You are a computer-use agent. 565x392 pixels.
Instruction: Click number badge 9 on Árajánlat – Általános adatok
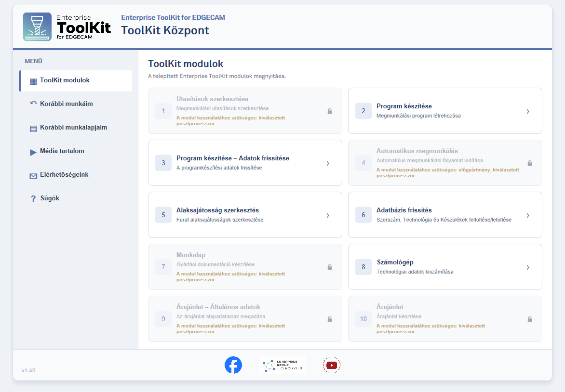pyautogui.click(x=163, y=319)
